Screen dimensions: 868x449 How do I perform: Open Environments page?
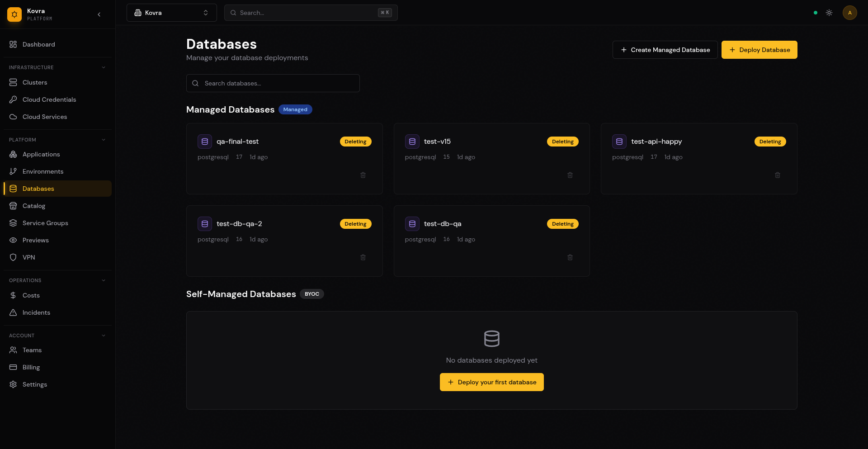tap(57, 171)
